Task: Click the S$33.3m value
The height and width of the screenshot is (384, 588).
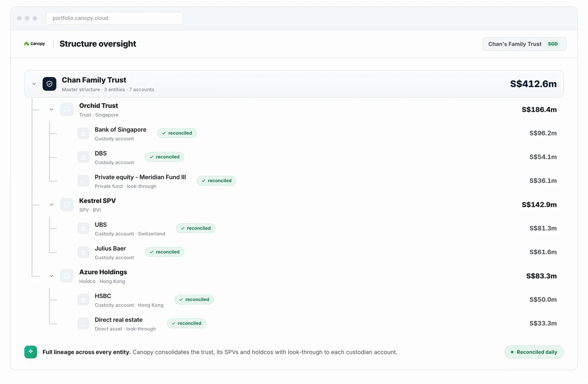Action: point(543,323)
